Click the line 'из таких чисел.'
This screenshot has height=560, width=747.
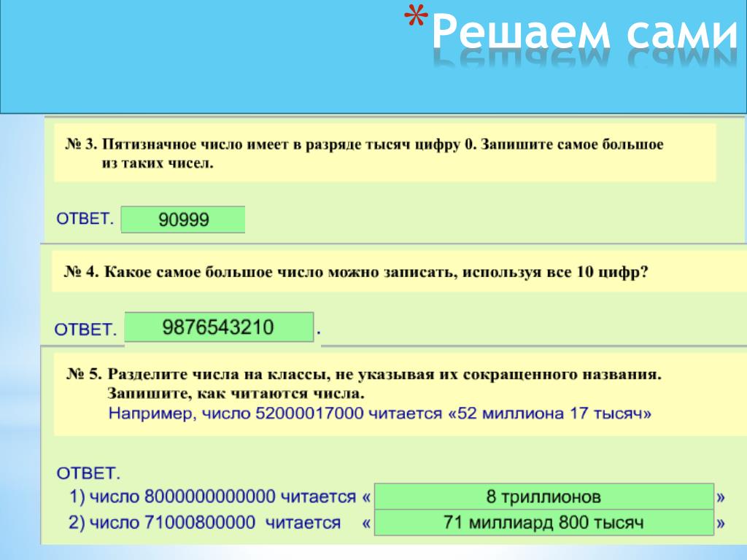[158, 164]
